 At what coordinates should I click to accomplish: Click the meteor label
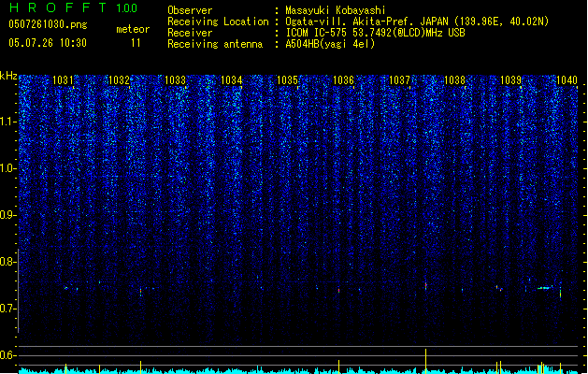[x=133, y=29]
